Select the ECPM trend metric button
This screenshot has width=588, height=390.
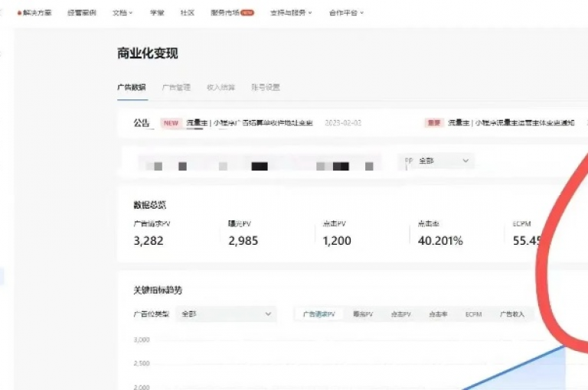point(474,314)
